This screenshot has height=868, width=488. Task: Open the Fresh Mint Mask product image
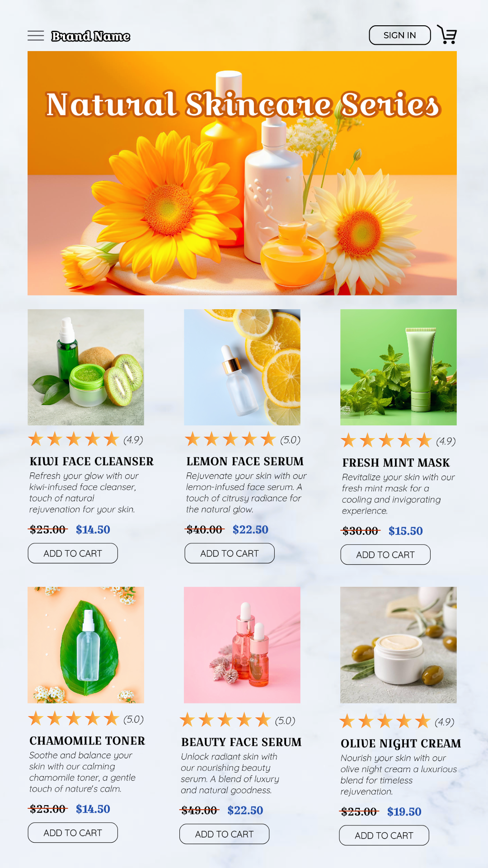click(x=399, y=367)
